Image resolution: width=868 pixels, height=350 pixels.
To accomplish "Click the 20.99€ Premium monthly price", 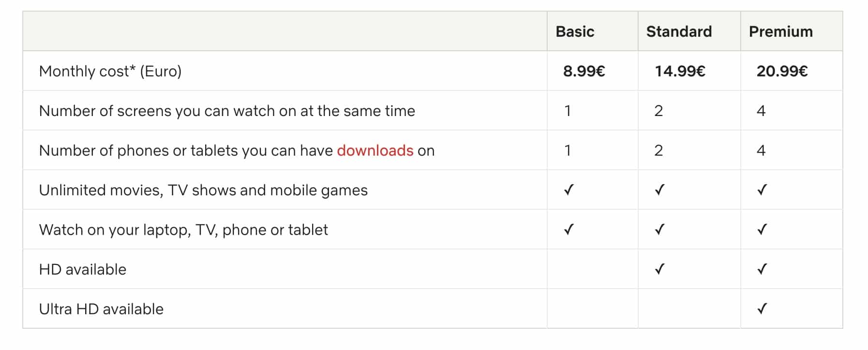I will click(782, 71).
